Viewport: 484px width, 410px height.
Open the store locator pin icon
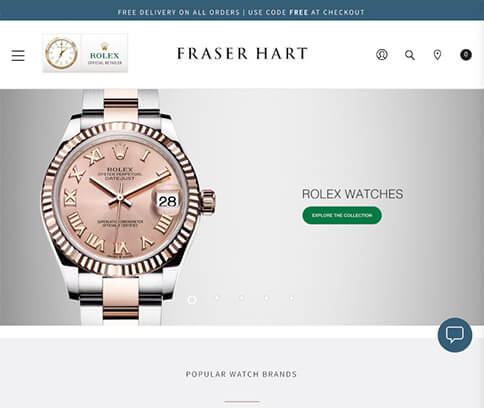(x=437, y=55)
